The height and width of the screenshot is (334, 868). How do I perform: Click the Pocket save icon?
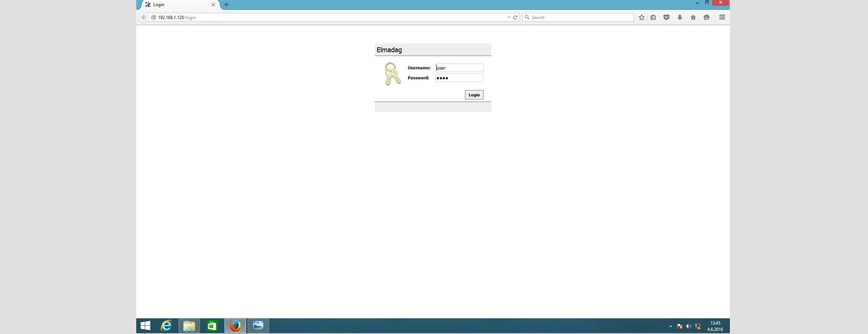coord(666,17)
